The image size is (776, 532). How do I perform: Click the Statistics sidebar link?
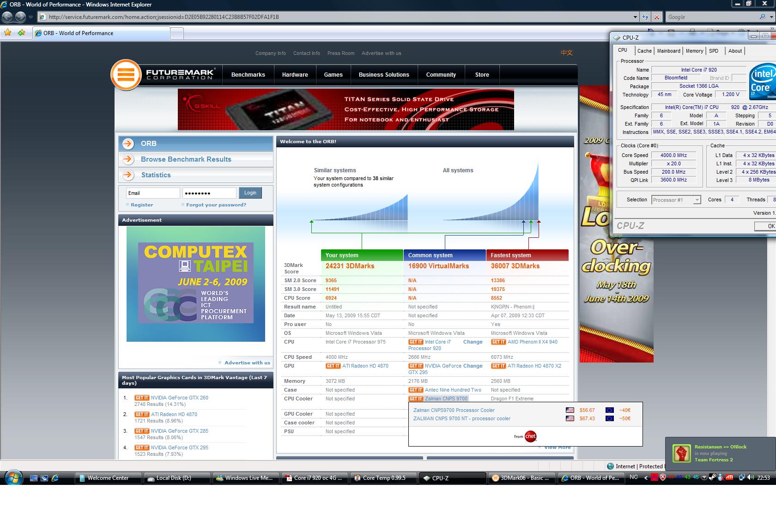156,175
